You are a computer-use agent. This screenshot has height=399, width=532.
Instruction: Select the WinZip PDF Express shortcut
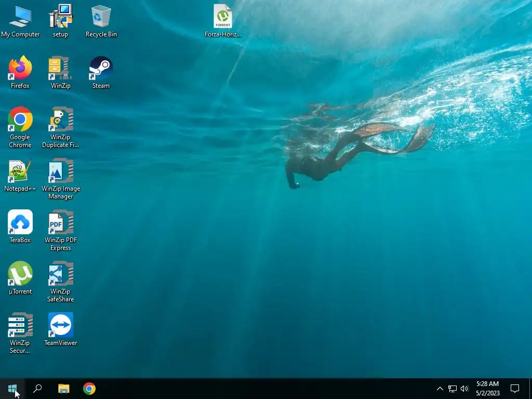point(60,230)
